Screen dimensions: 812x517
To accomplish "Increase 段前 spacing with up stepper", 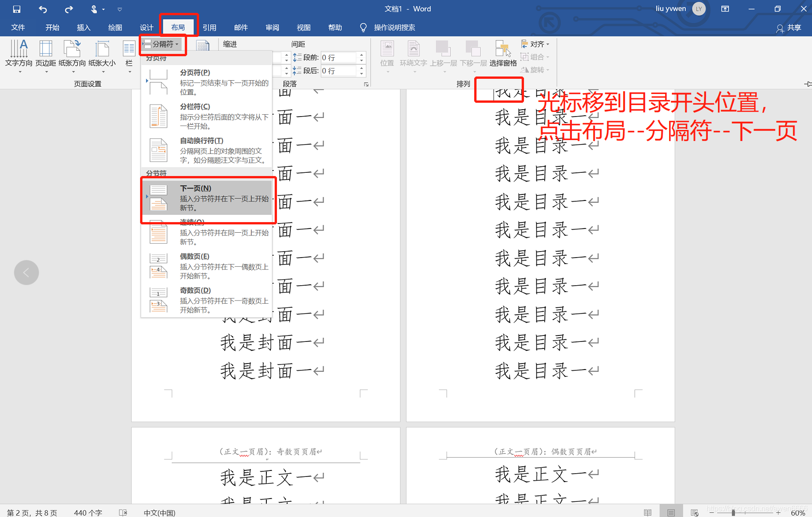I will 362,55.
